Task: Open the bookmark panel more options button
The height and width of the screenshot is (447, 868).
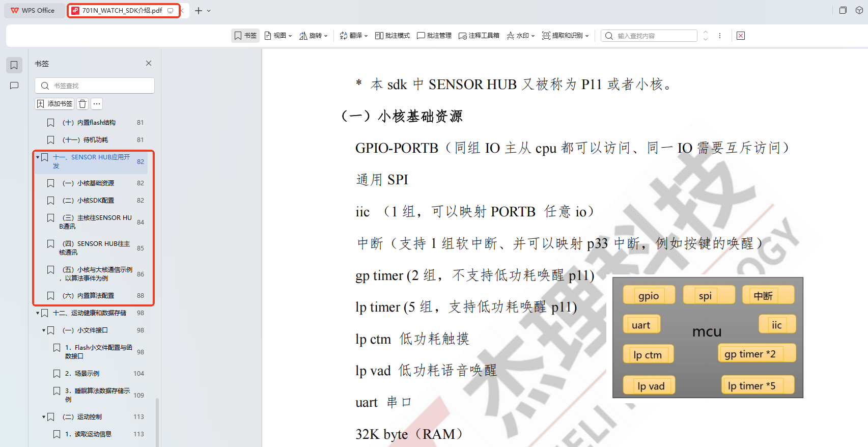Action: coord(97,104)
